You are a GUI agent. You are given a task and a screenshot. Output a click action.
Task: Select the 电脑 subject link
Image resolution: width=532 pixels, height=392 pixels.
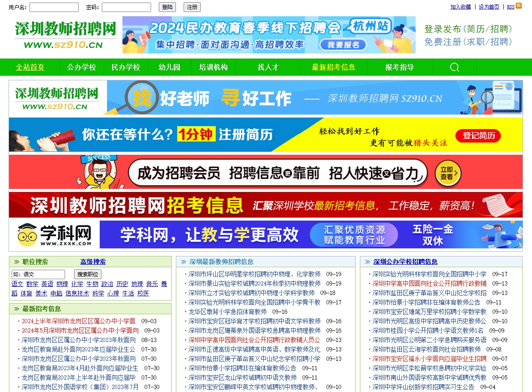(x=56, y=293)
